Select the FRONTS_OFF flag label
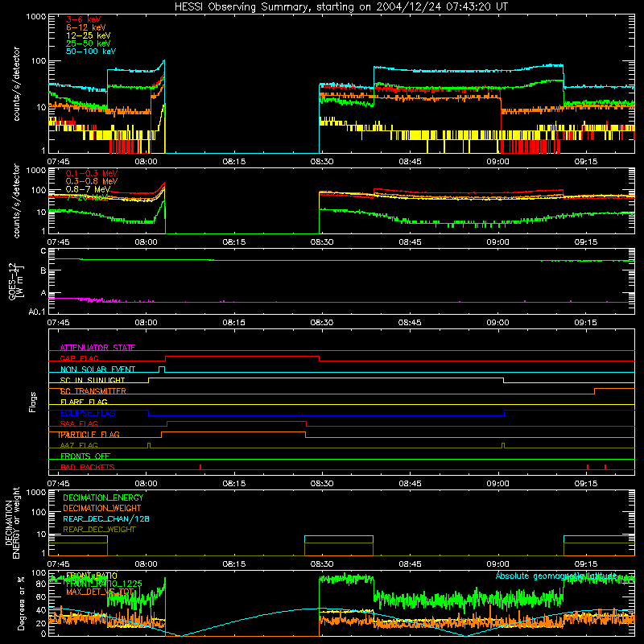 [85, 456]
